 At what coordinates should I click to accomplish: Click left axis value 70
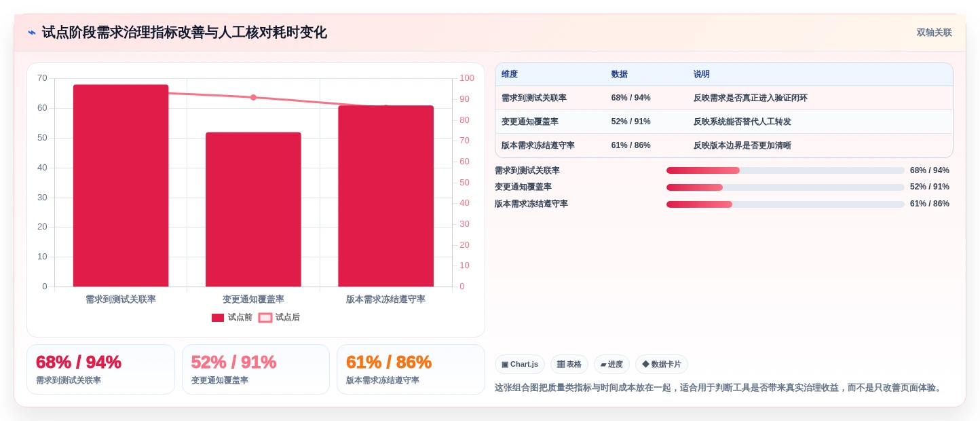pos(42,78)
